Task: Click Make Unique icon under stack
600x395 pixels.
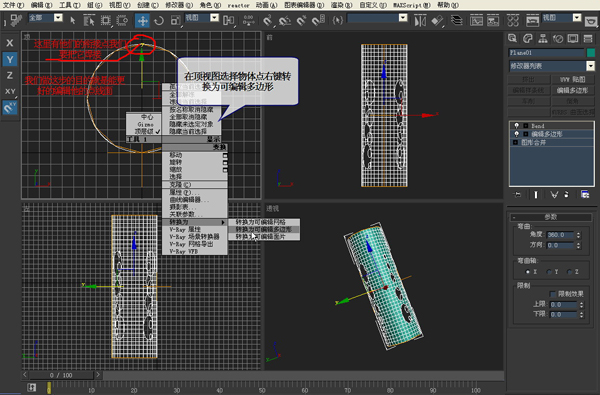Action: pos(554,194)
